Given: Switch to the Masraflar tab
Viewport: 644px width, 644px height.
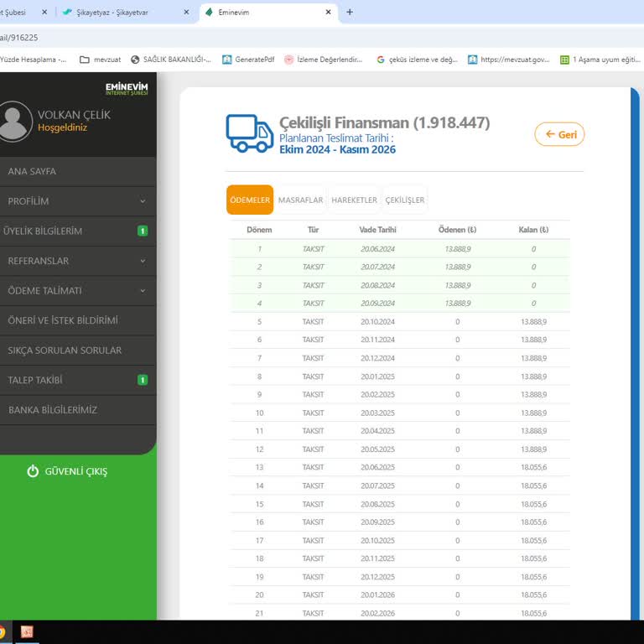Looking at the screenshot, I should tap(300, 200).
